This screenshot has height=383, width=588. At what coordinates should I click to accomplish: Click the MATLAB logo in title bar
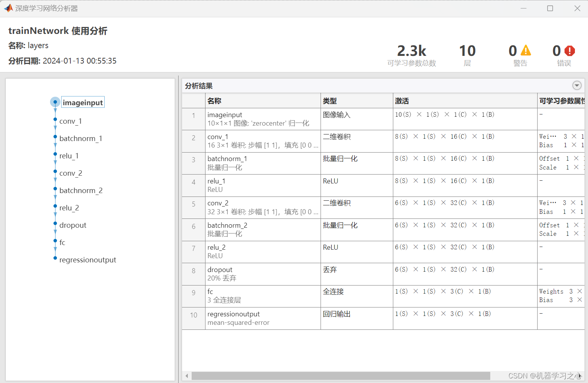tap(8, 8)
